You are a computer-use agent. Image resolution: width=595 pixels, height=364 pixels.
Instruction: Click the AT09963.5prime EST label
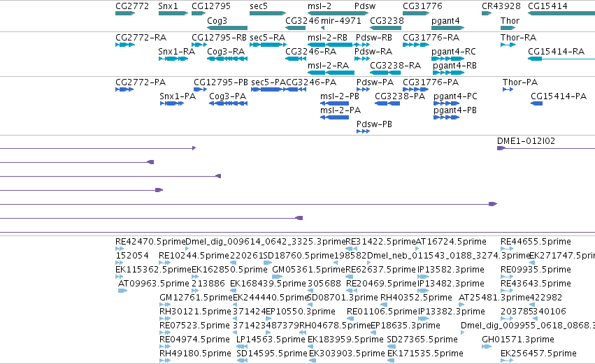(x=153, y=283)
